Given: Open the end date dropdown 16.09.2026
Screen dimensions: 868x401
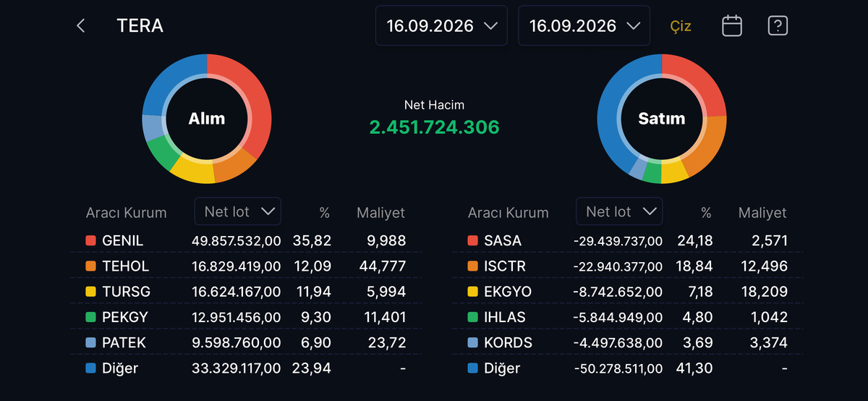Looking at the screenshot, I should (x=584, y=26).
